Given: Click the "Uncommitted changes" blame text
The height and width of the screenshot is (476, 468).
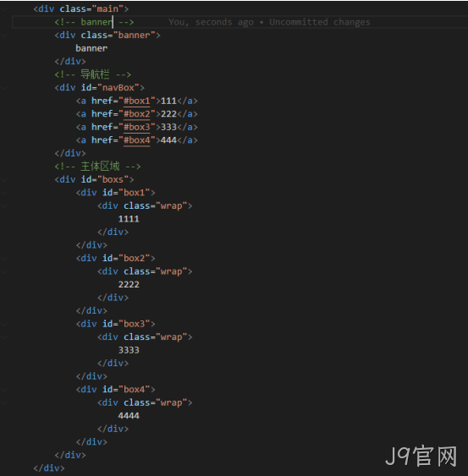Looking at the screenshot, I should pyautogui.click(x=320, y=22).
